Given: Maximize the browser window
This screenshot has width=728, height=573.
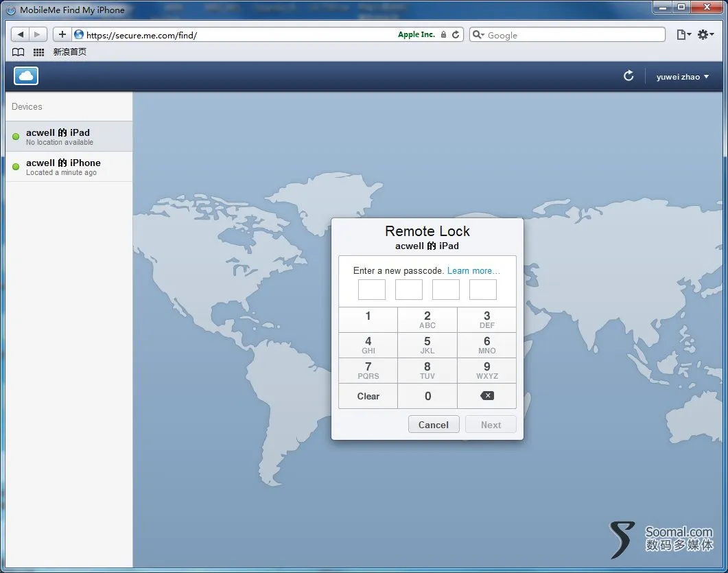Looking at the screenshot, I should [x=681, y=7].
